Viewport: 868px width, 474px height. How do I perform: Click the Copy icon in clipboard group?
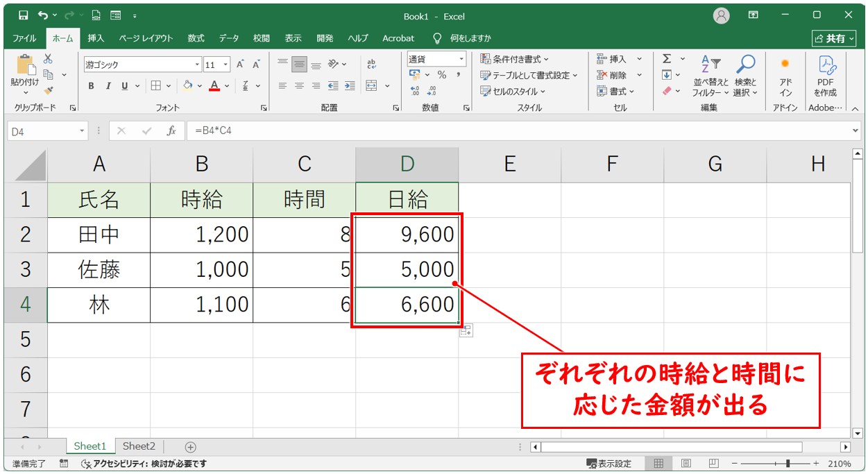click(x=49, y=74)
